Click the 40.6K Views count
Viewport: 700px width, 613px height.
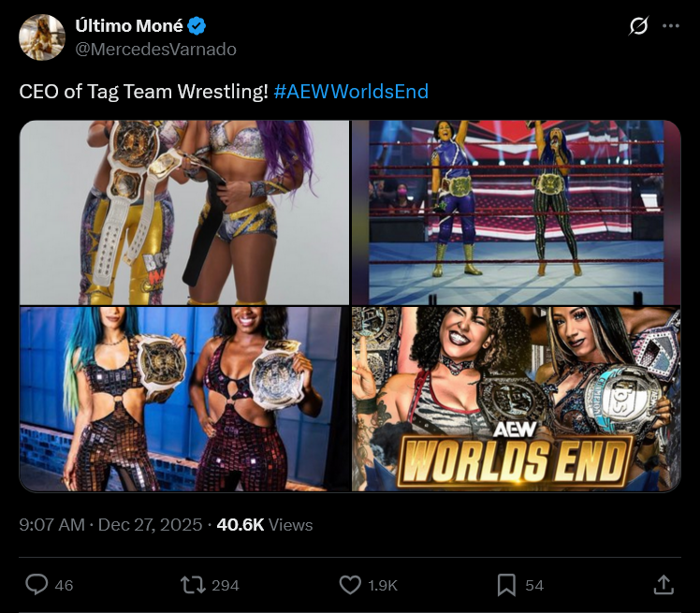point(265,525)
